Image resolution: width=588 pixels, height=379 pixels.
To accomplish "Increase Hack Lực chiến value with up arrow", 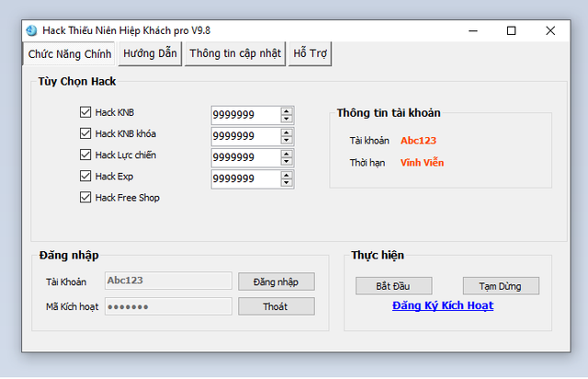I will click(x=287, y=154).
